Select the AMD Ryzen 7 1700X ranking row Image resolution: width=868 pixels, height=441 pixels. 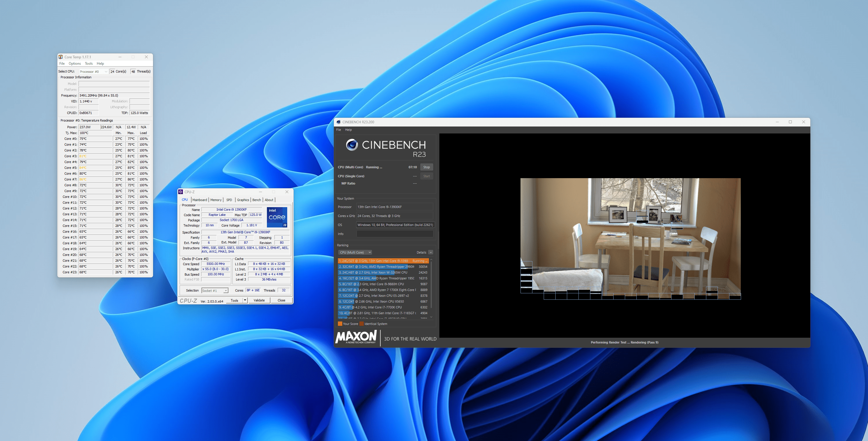coord(383,290)
